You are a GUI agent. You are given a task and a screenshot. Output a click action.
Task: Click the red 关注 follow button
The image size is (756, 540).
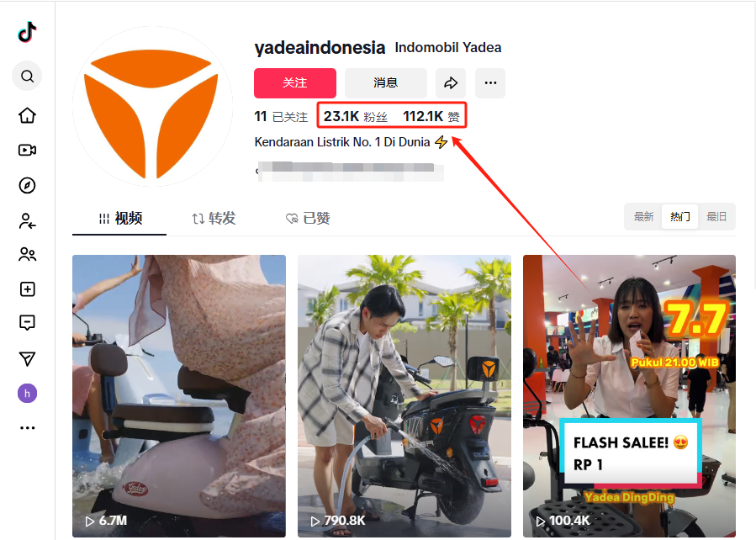(295, 83)
